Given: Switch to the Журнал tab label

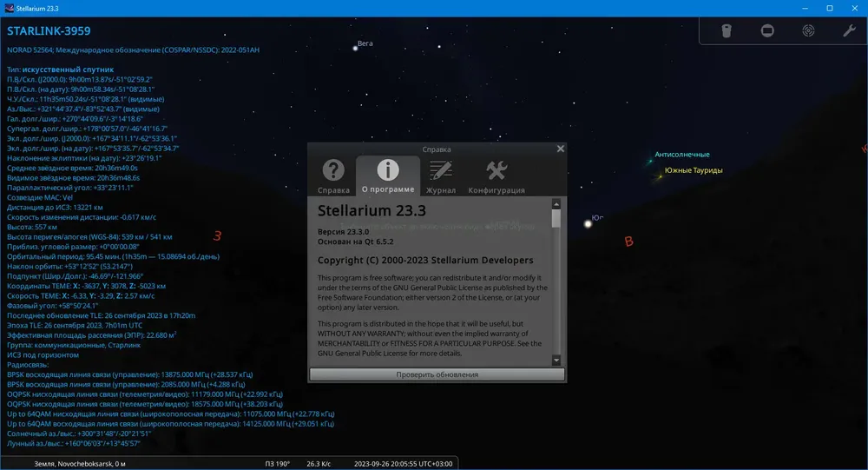Looking at the screenshot, I should tap(441, 190).
